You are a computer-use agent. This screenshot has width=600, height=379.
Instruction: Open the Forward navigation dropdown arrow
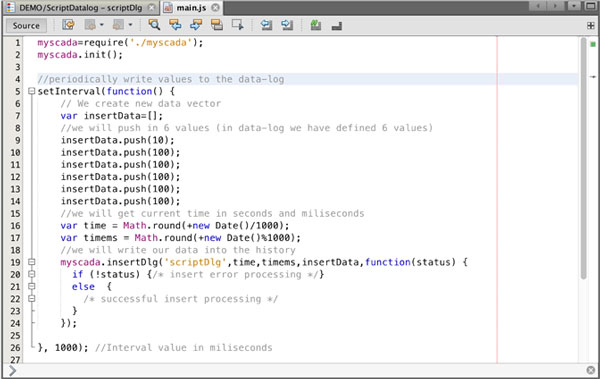pos(130,25)
